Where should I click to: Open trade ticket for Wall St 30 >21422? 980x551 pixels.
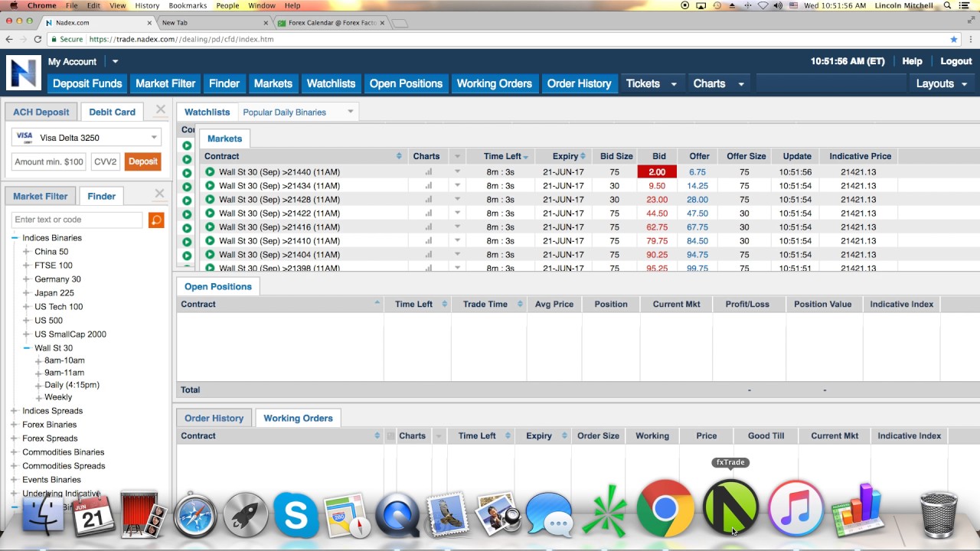(x=210, y=214)
